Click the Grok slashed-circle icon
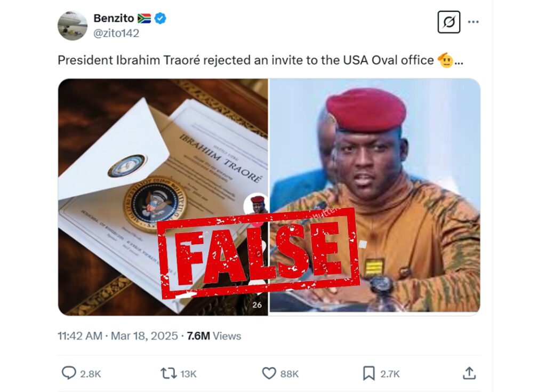 coord(448,22)
